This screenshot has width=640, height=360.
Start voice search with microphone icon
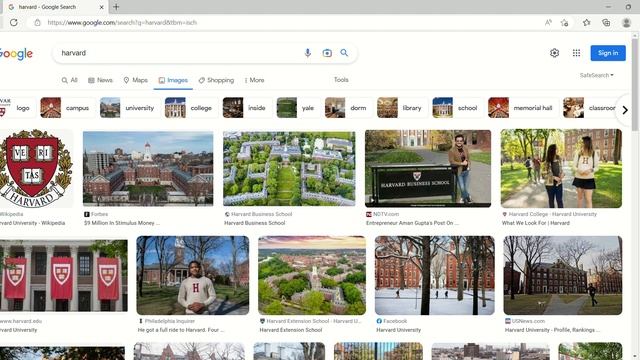point(308,53)
